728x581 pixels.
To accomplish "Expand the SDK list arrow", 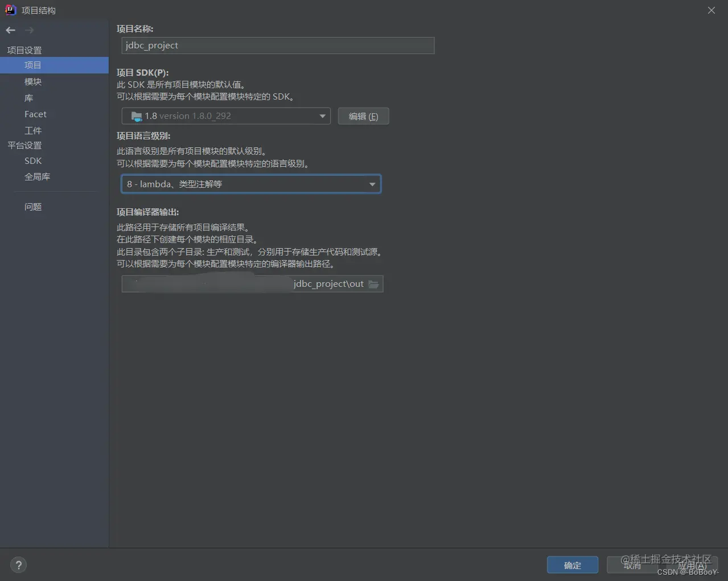I will pos(322,116).
